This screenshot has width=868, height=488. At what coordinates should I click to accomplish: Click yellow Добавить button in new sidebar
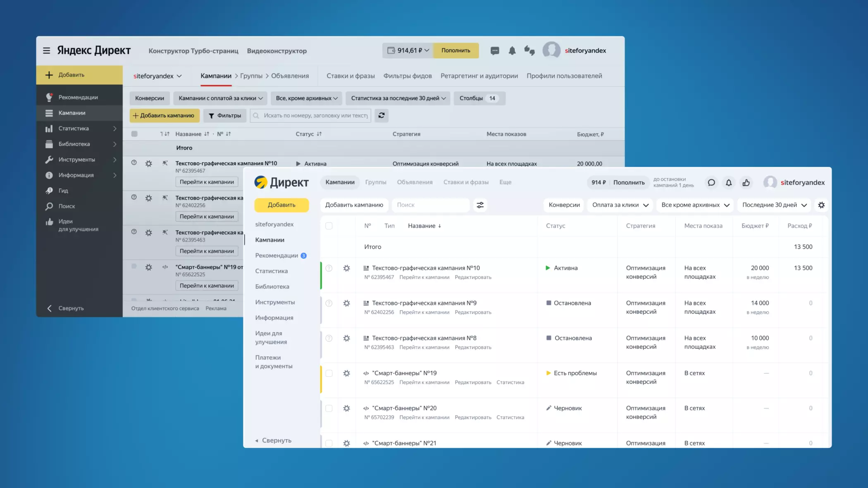(x=281, y=205)
